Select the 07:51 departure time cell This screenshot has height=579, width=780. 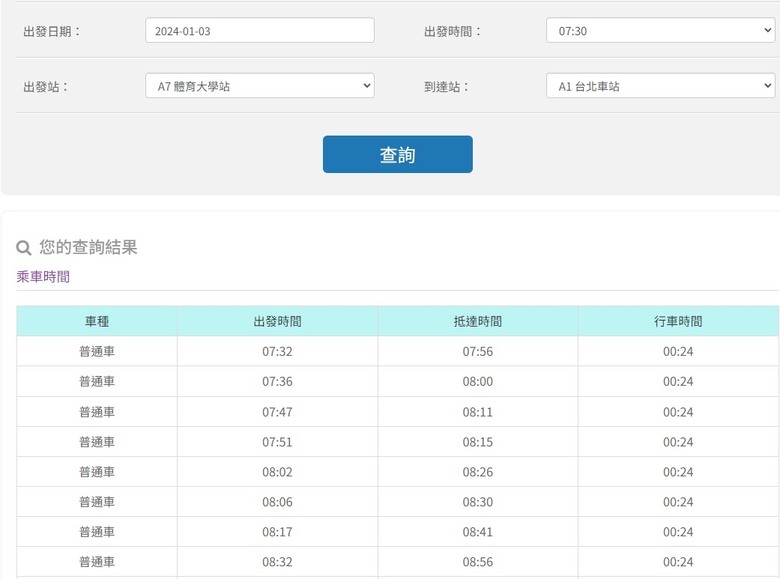coord(277,442)
